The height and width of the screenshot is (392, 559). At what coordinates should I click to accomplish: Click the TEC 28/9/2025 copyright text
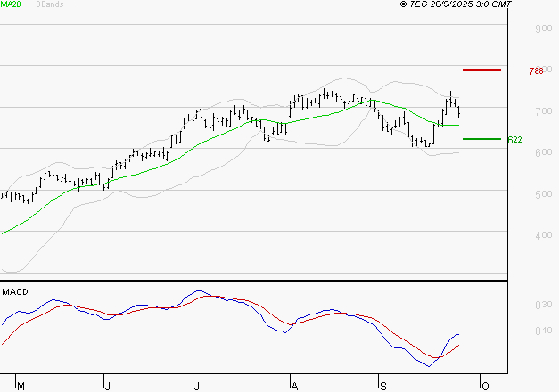click(456, 4)
